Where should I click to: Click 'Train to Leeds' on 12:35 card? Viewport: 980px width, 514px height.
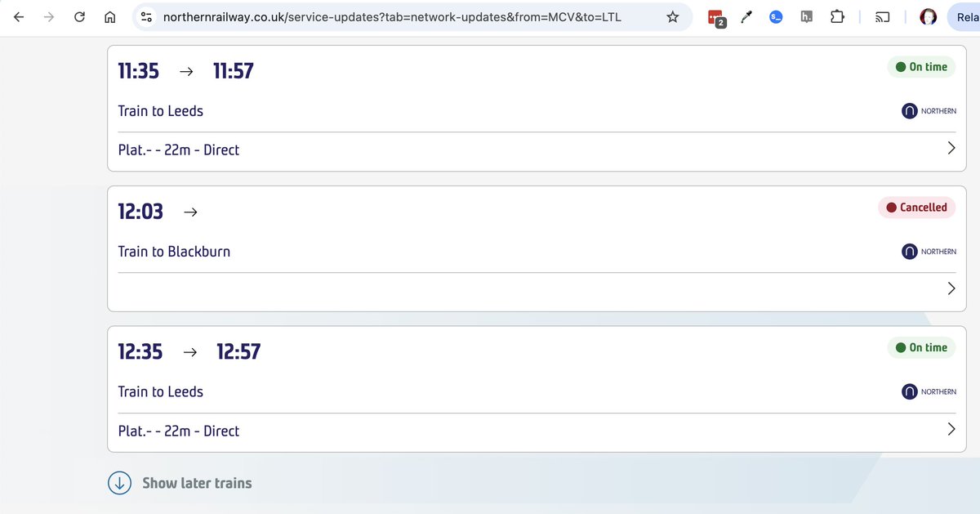coord(161,392)
